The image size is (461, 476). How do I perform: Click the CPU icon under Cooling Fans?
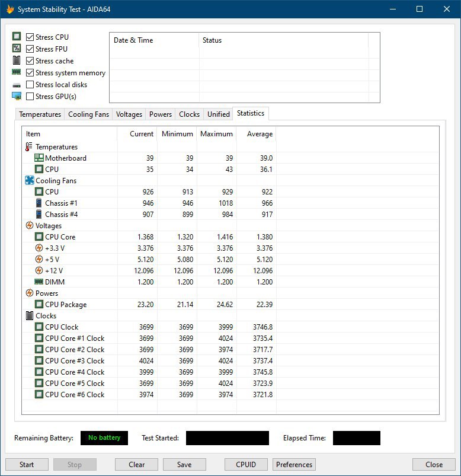click(x=39, y=191)
